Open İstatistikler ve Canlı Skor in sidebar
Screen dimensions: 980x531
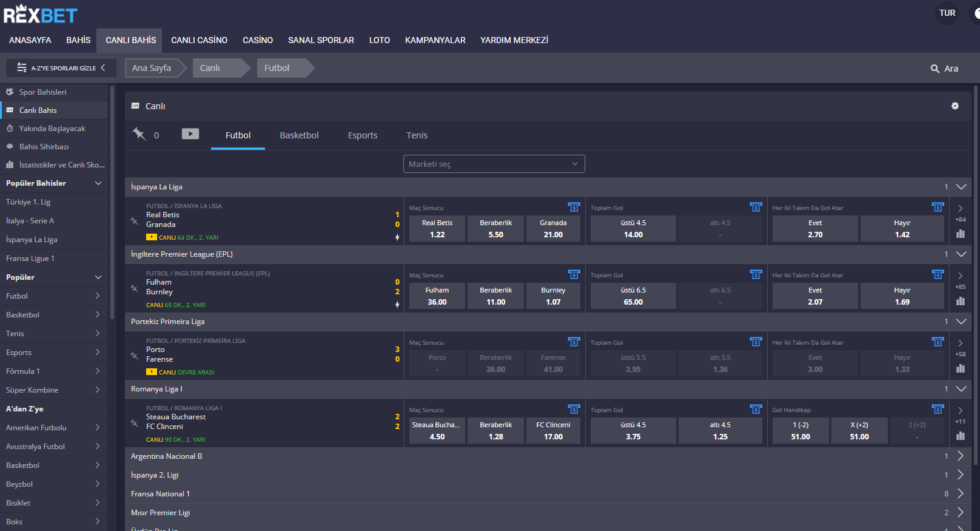click(x=53, y=165)
